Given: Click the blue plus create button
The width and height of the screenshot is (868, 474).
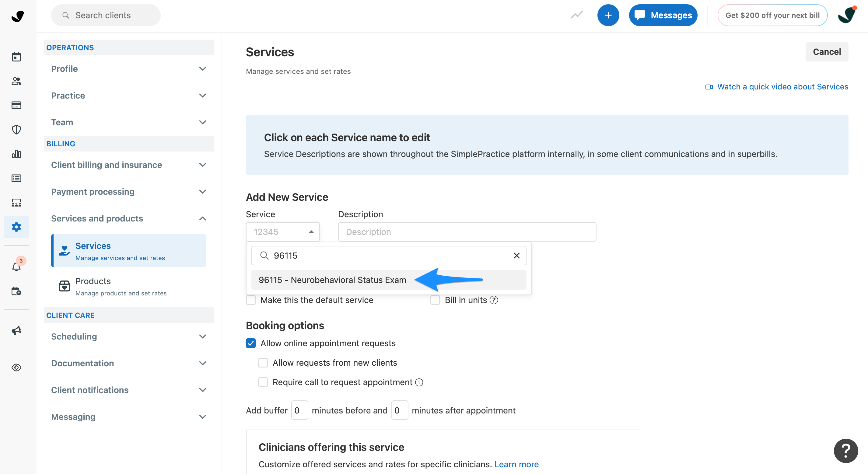Looking at the screenshot, I should tap(608, 15).
